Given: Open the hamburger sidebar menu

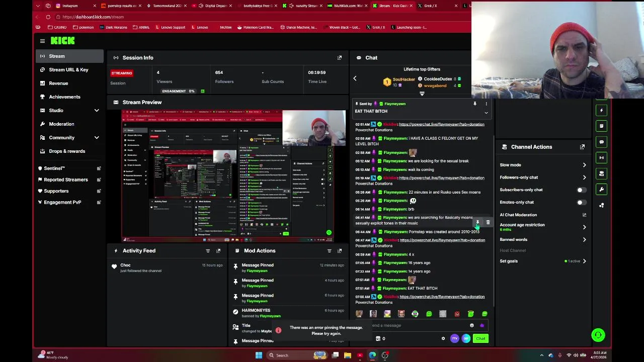Looking at the screenshot, I should tap(42, 41).
